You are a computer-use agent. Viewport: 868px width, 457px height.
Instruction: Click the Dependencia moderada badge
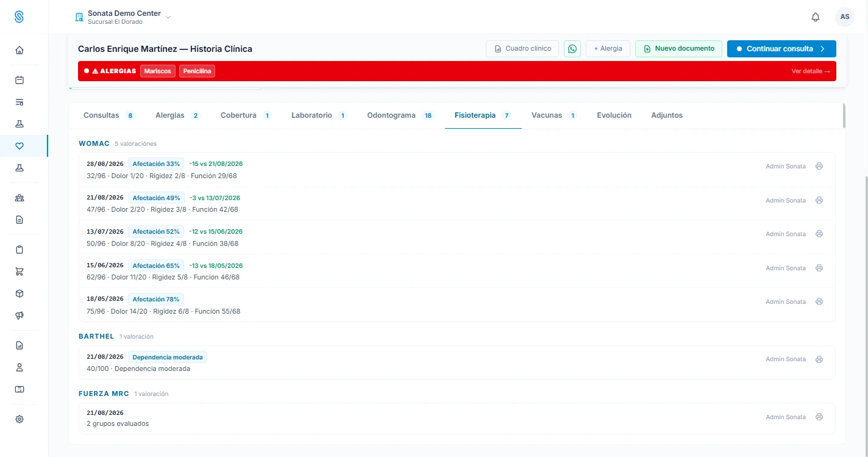point(168,357)
